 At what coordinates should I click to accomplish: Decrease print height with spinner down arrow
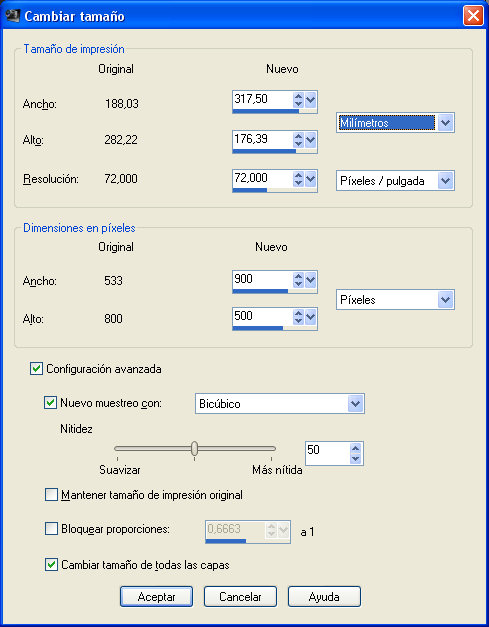298,143
